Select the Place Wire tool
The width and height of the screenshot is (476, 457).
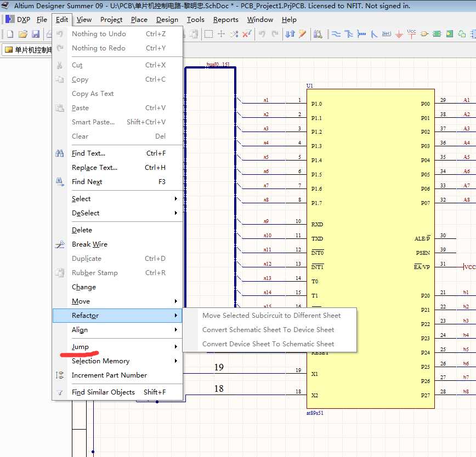(336, 34)
